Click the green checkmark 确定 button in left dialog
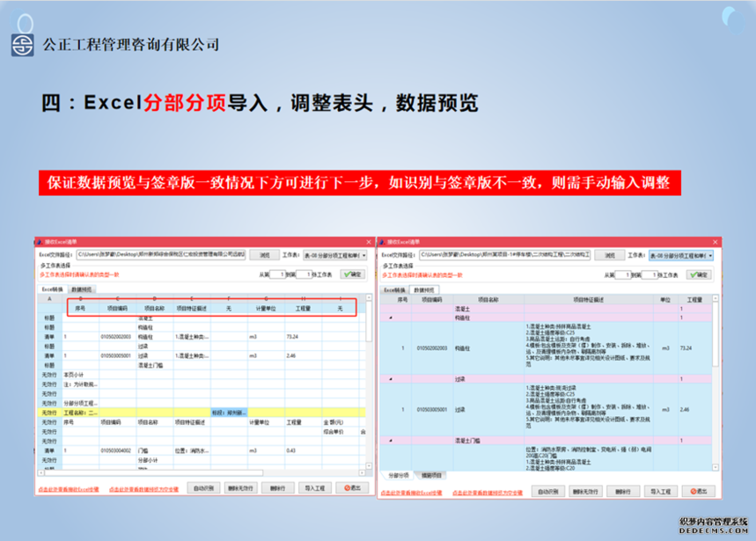The image size is (756, 541). (352, 274)
